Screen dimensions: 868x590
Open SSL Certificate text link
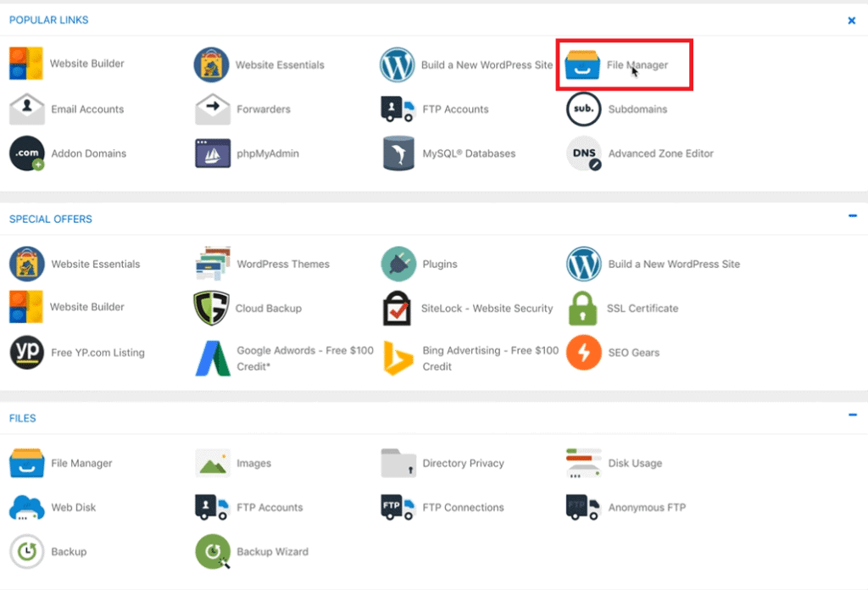pos(643,309)
